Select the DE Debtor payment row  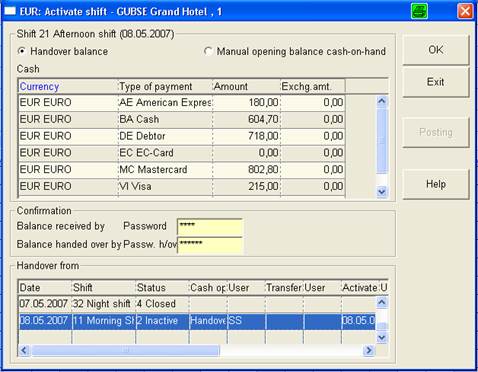(x=182, y=136)
